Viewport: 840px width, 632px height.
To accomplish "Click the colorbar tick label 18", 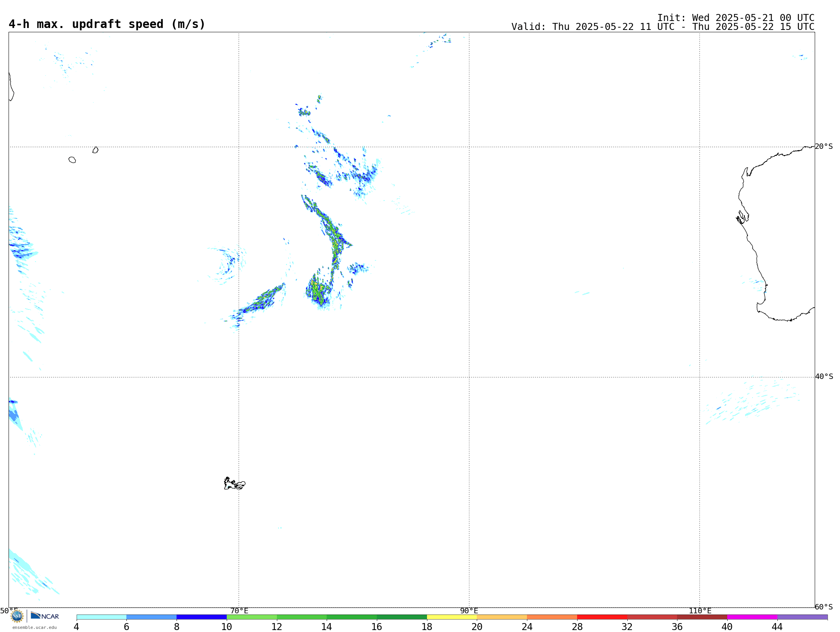I will click(427, 627).
